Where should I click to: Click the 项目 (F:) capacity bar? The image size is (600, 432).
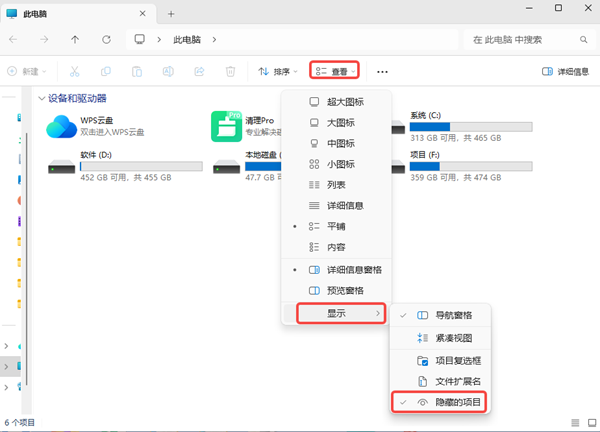tap(471, 166)
